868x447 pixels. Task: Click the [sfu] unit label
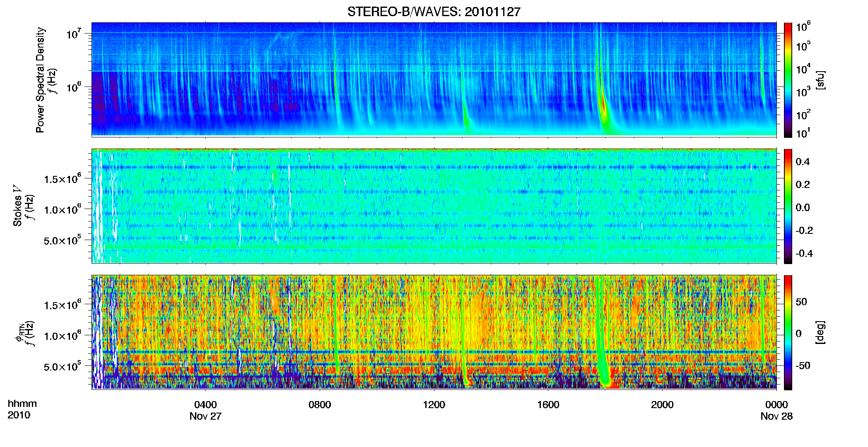tap(820, 80)
